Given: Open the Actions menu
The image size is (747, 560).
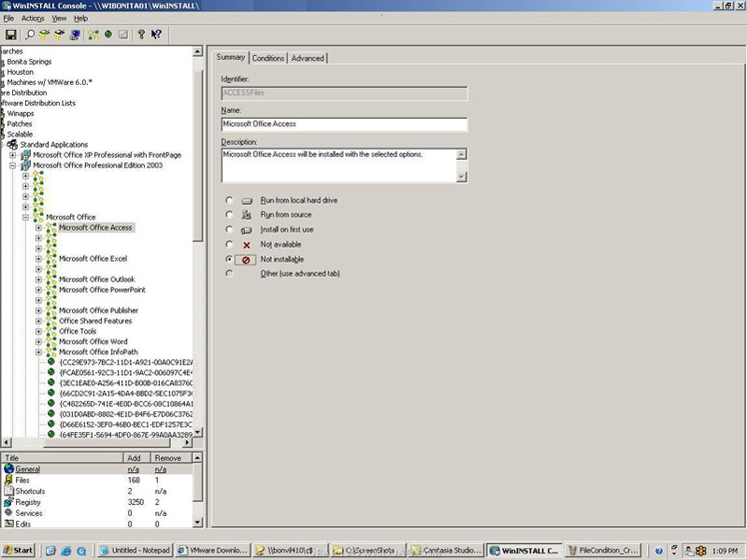Looking at the screenshot, I should pyautogui.click(x=33, y=18).
